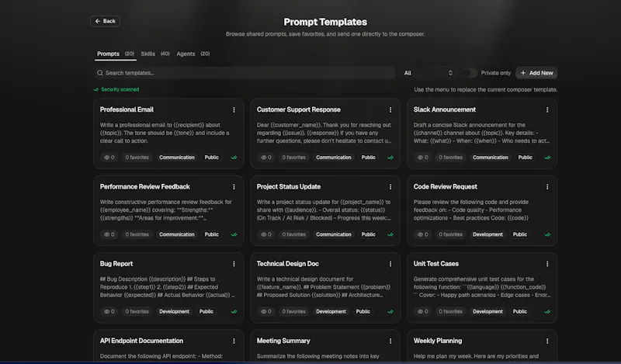The height and width of the screenshot is (364, 621).
Task: Click green checkmark on Technical Design Doc
Action: tap(390, 312)
